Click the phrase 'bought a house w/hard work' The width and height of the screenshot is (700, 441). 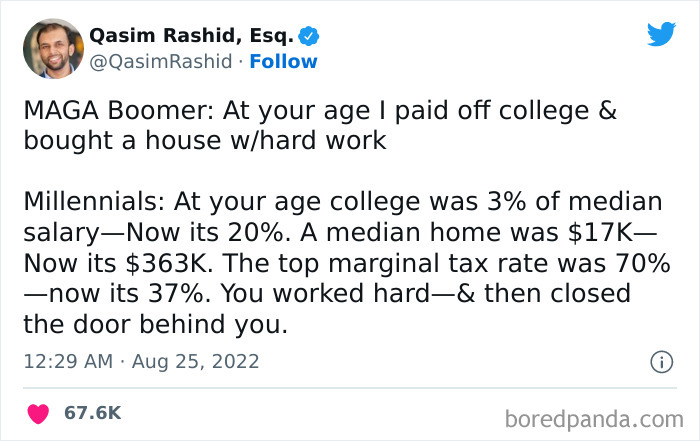coord(205,141)
